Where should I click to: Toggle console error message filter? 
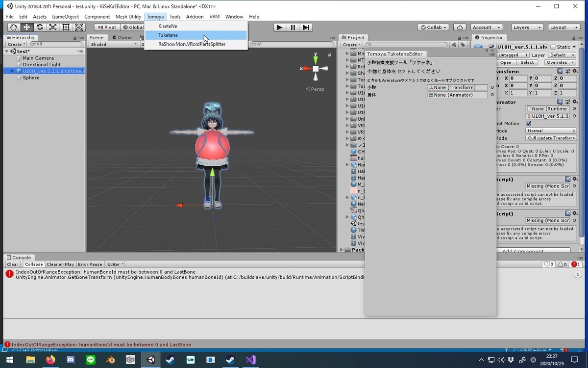tap(575, 264)
